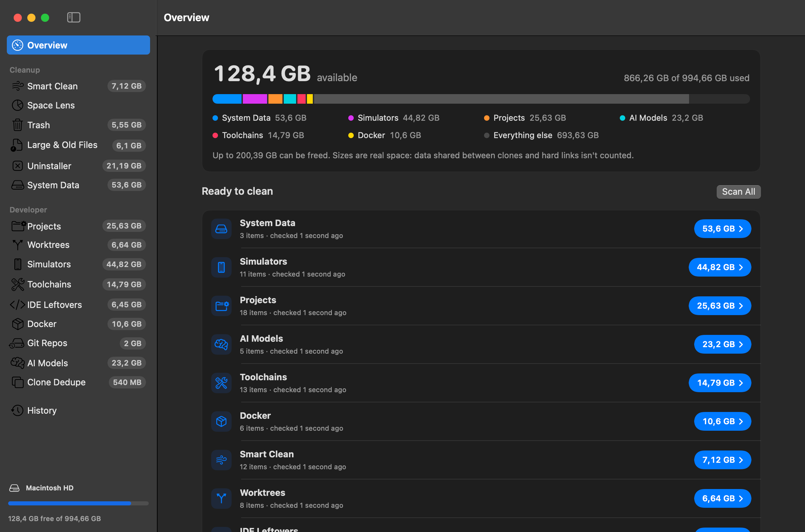805x532 pixels.
Task: Select System Data in the Cleanup sidebar
Action: 78,185
